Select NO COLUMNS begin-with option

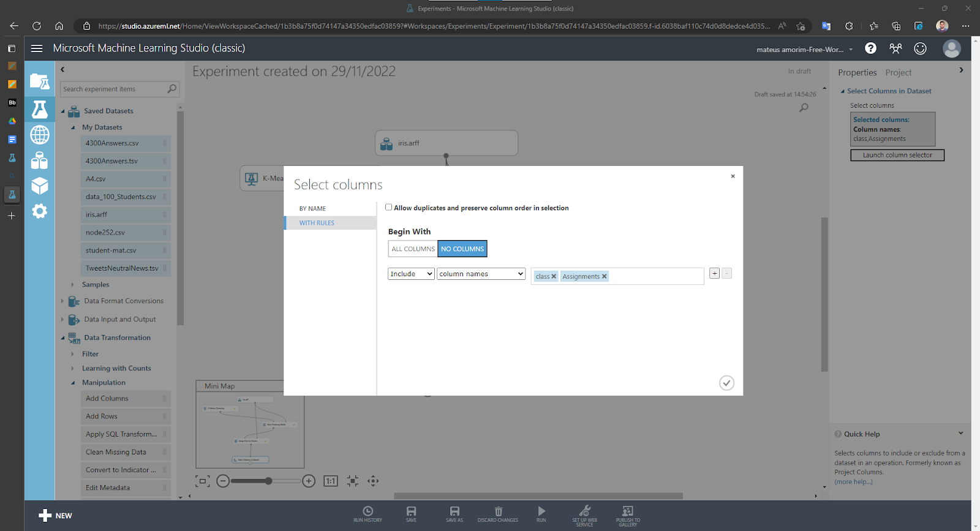pyautogui.click(x=462, y=249)
